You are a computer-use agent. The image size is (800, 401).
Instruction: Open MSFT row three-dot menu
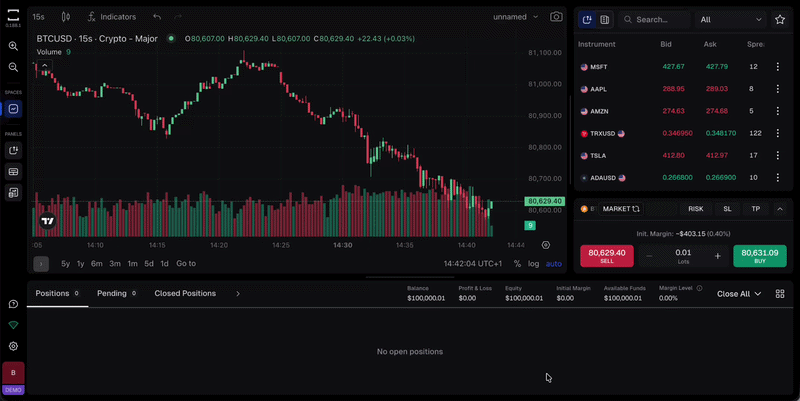tap(778, 66)
